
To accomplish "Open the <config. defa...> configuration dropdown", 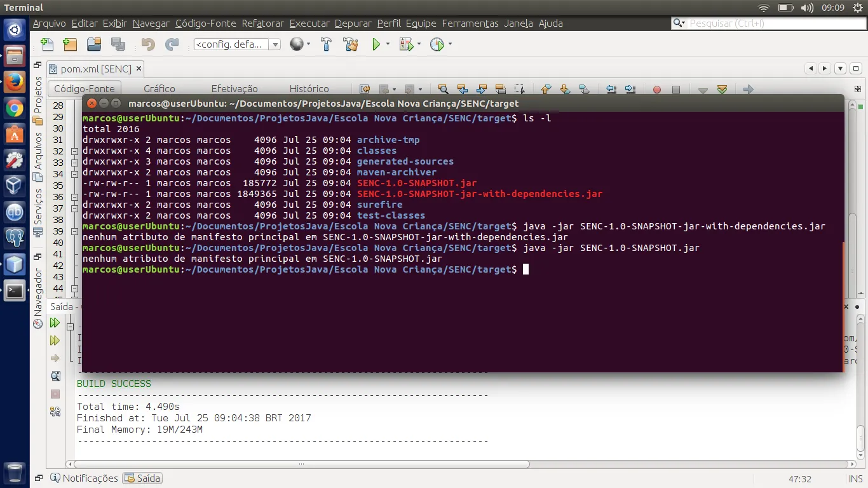I will (238, 44).
